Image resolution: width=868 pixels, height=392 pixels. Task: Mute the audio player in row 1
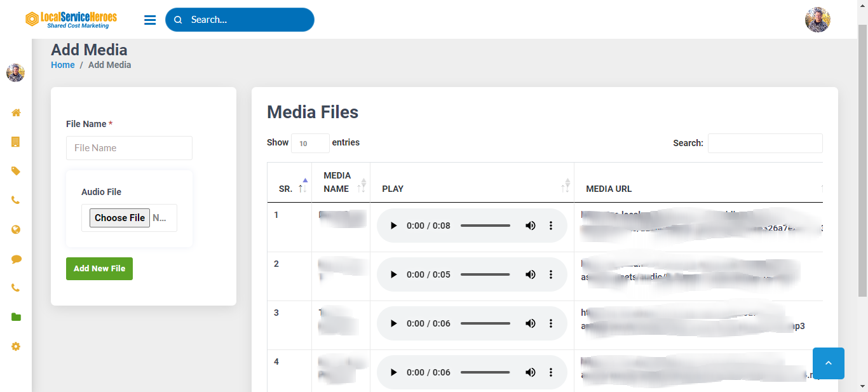(x=530, y=226)
